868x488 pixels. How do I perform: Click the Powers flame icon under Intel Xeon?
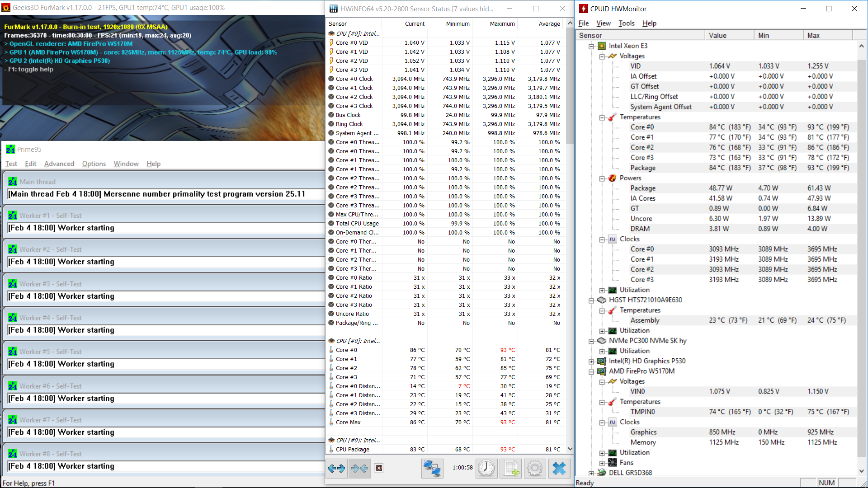point(613,178)
